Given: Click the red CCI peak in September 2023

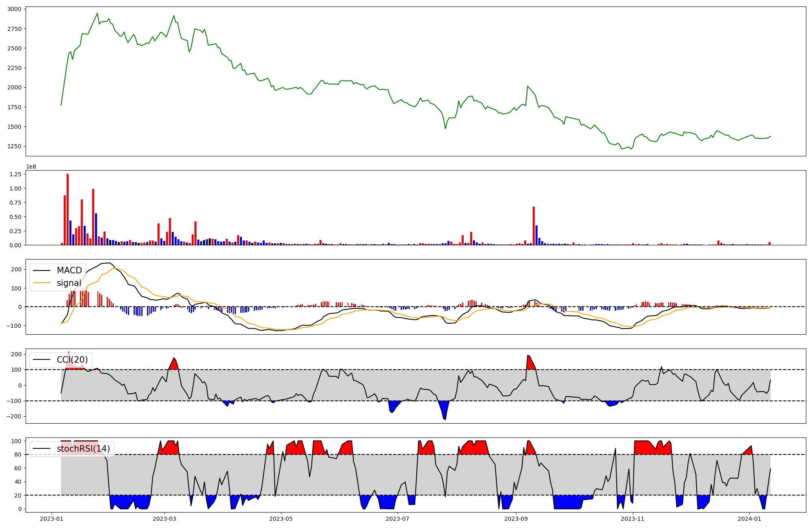Looking at the screenshot, I should pyautogui.click(x=530, y=363).
